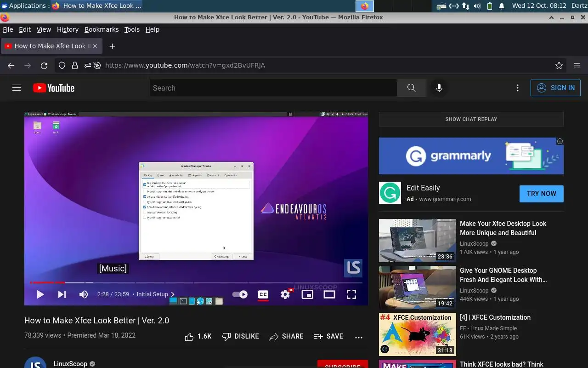Go to YouTube home logo
Screen dimensions: 588x368
click(x=54, y=88)
